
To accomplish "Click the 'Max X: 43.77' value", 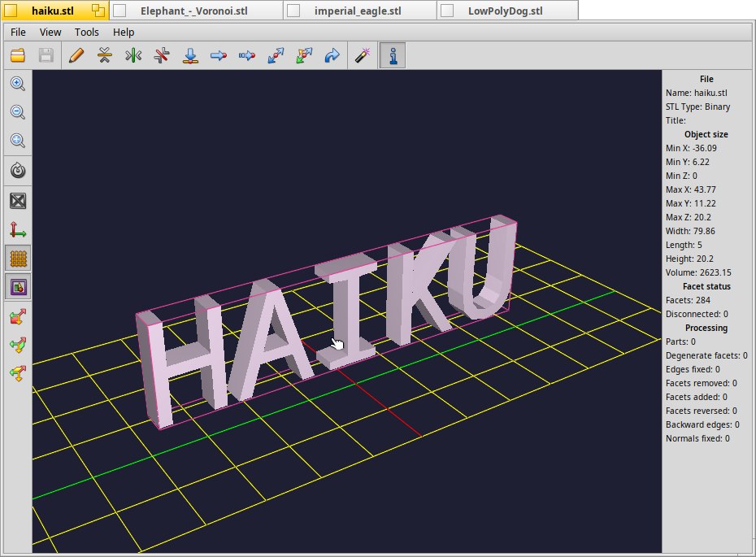I will (x=690, y=189).
